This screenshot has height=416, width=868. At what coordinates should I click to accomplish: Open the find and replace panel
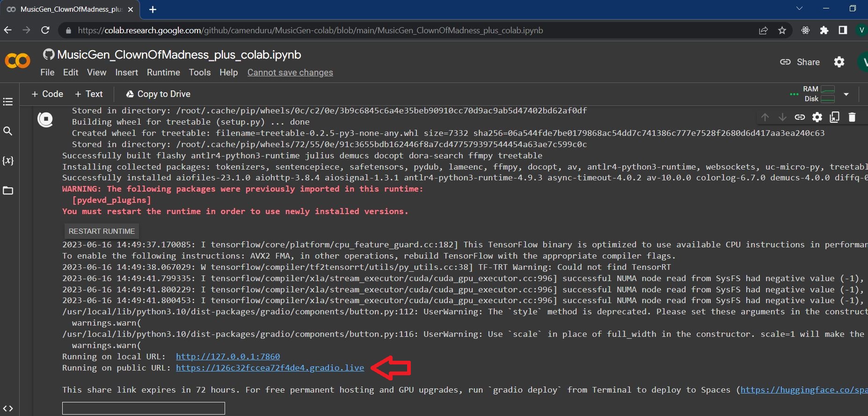click(8, 131)
